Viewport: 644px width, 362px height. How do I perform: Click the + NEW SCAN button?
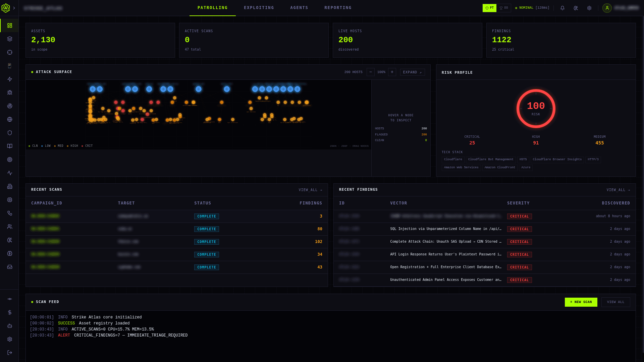click(581, 302)
